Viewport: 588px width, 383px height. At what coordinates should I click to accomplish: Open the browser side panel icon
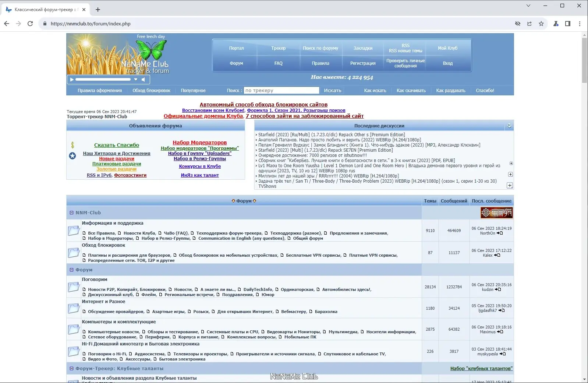[x=568, y=24]
